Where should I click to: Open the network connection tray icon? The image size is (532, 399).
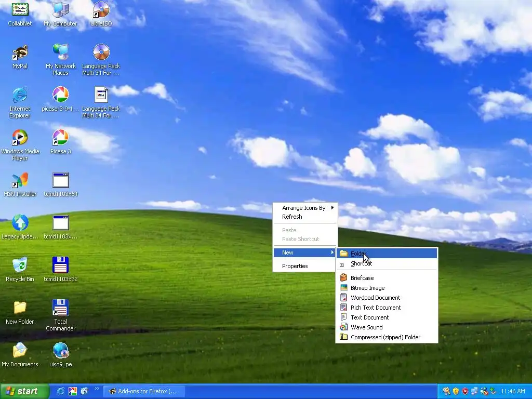point(474,391)
